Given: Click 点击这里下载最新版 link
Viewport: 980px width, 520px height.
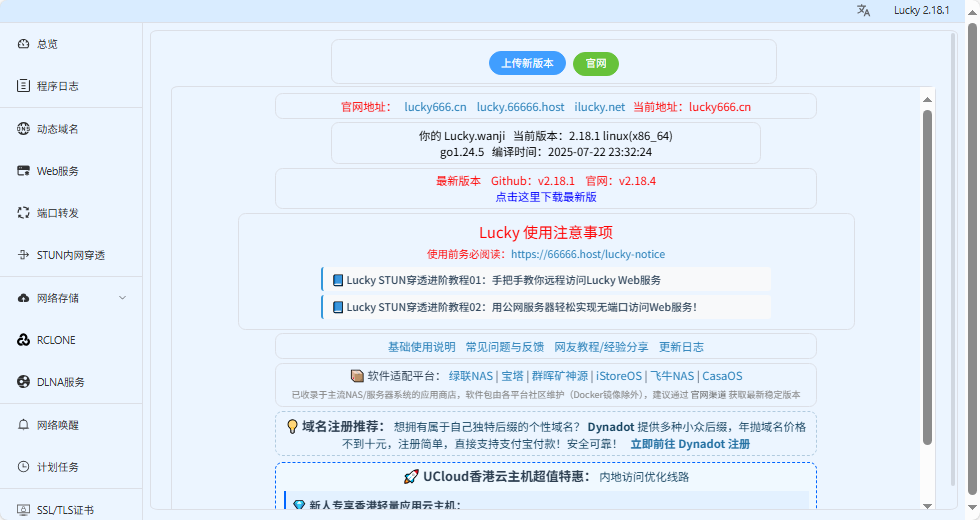Looking at the screenshot, I should click(x=546, y=197).
